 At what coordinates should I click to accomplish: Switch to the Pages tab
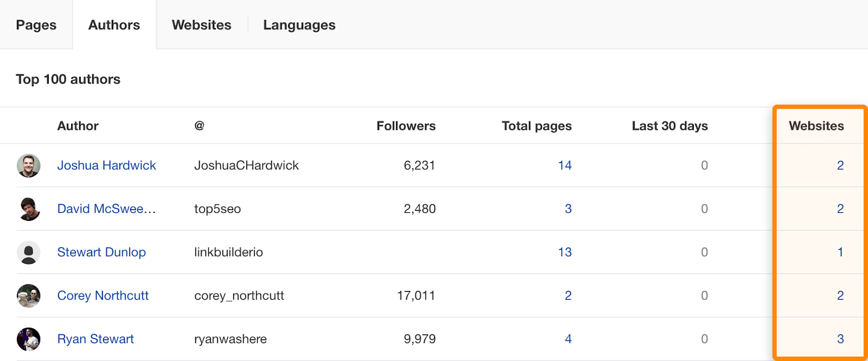tap(36, 25)
